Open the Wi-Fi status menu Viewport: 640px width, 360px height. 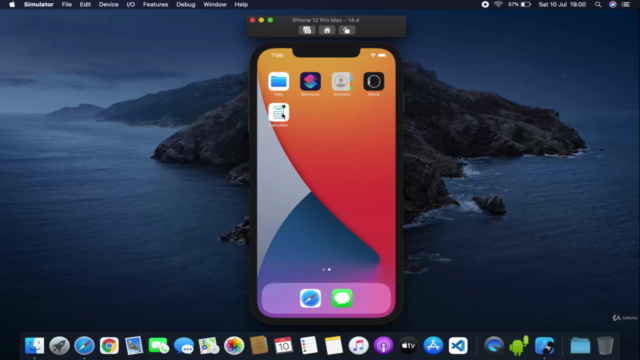(498, 4)
